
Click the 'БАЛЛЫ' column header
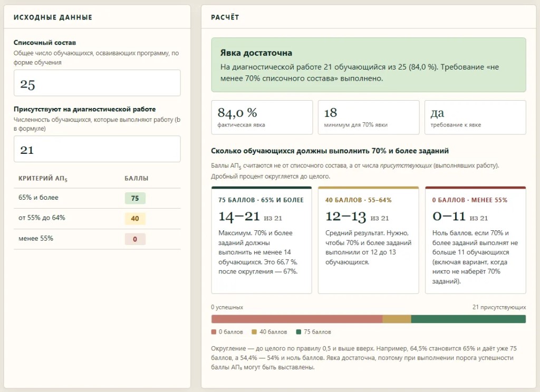(137, 178)
